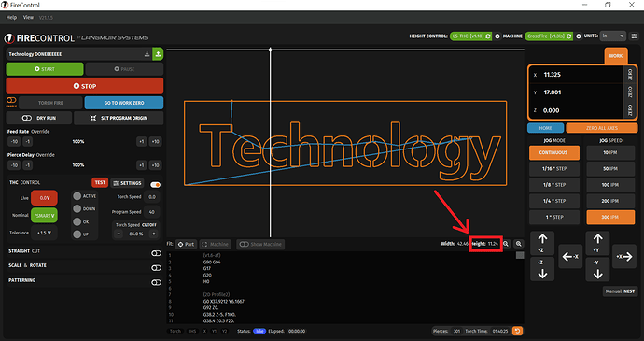The width and height of the screenshot is (644, 341).
Task: Click the download icon beside program name
Action: coord(147,54)
